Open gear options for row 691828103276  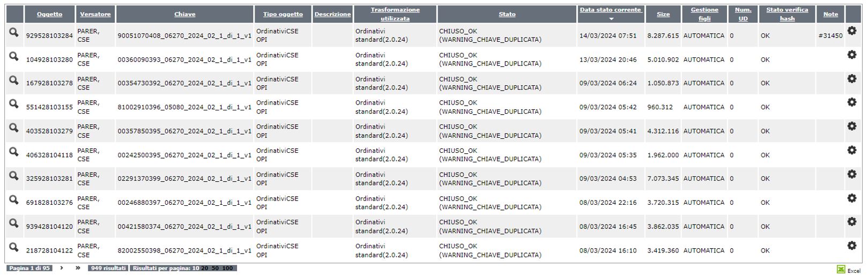(851, 198)
